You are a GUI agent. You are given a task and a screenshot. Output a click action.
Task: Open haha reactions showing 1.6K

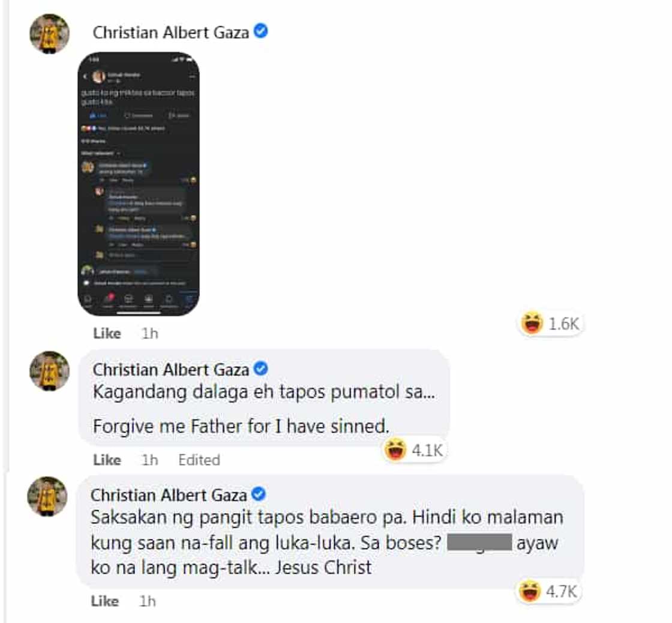point(550,324)
